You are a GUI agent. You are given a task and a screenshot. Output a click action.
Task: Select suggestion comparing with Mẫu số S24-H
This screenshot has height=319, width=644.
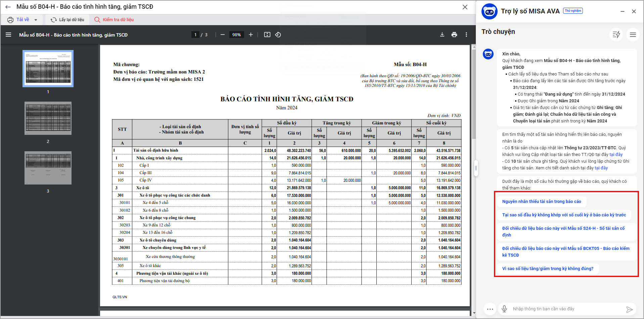[567, 232]
